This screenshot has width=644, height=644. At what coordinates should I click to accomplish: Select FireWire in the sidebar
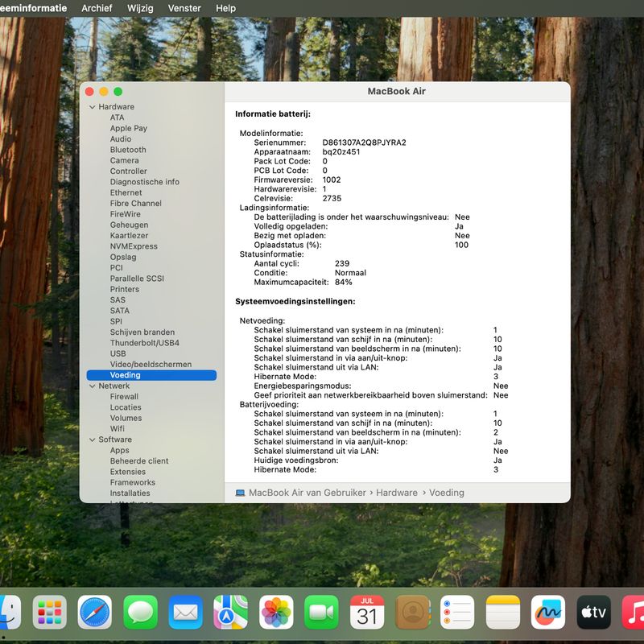tap(126, 214)
